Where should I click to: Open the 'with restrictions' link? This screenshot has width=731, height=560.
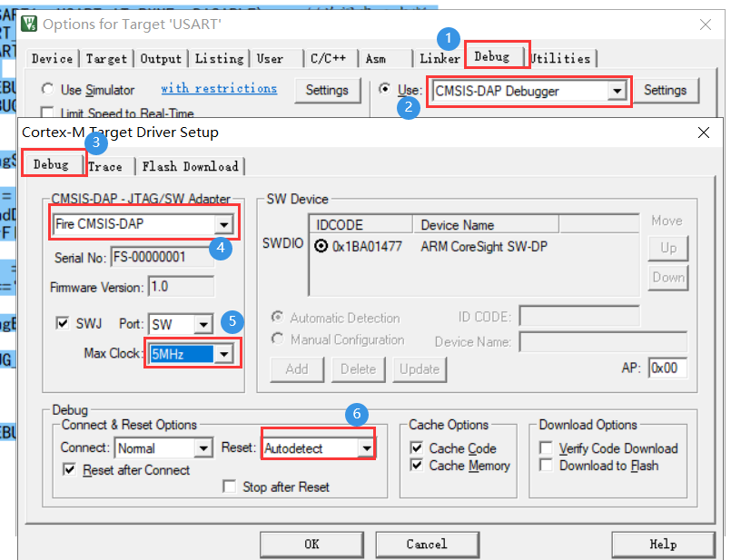point(219,88)
